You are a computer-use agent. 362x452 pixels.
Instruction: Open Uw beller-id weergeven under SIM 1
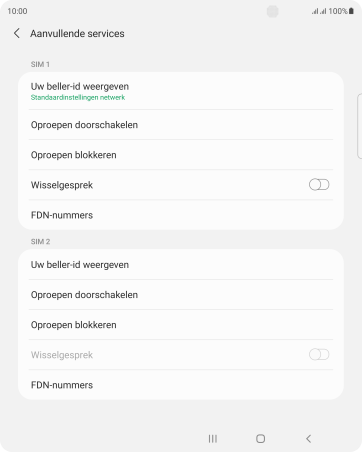point(181,91)
